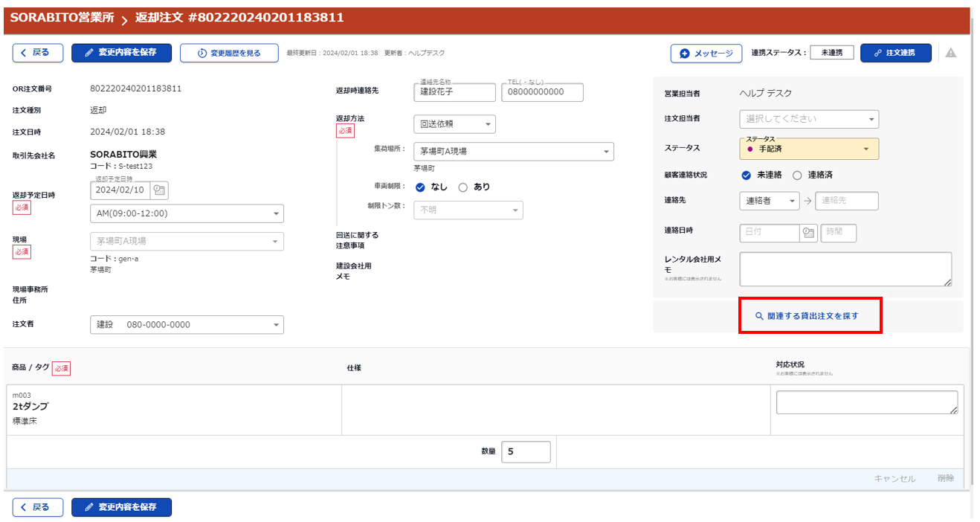Open the 注文担当者 selection dropdown

[809, 119]
